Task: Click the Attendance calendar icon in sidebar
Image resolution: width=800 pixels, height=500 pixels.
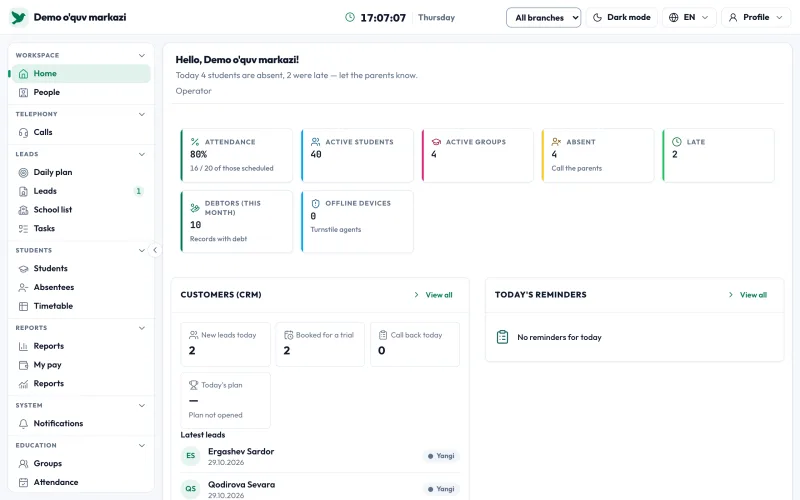Action: [23, 482]
